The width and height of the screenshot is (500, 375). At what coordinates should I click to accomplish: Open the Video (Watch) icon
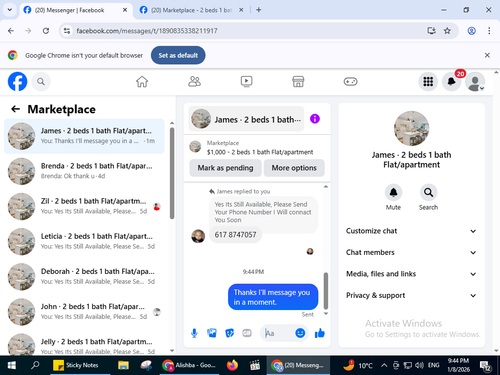[x=247, y=81]
